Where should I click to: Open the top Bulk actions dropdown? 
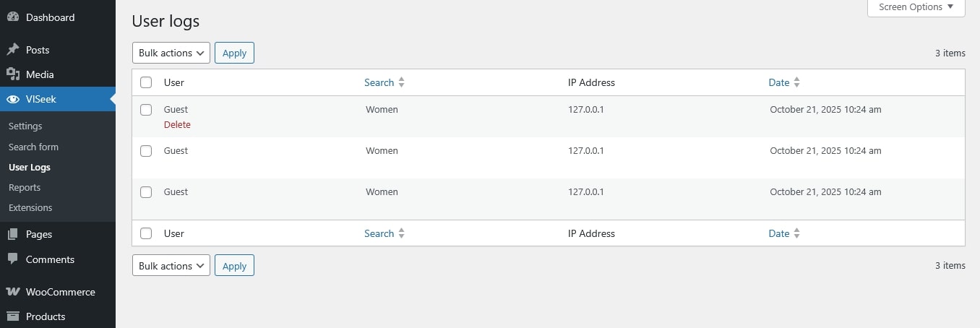pyautogui.click(x=171, y=53)
